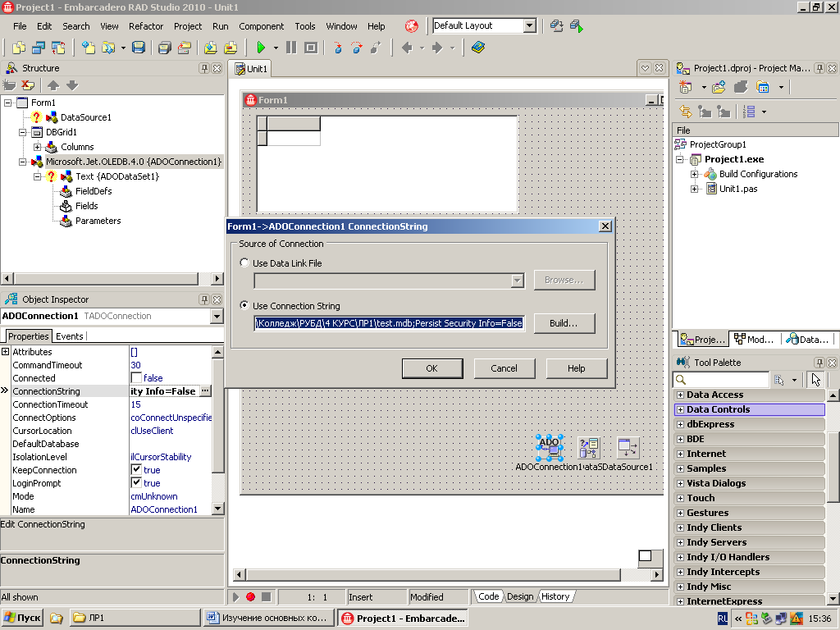Click the Project Manager Add Files folder icon
This screenshot has width=840, height=630.
[719, 87]
